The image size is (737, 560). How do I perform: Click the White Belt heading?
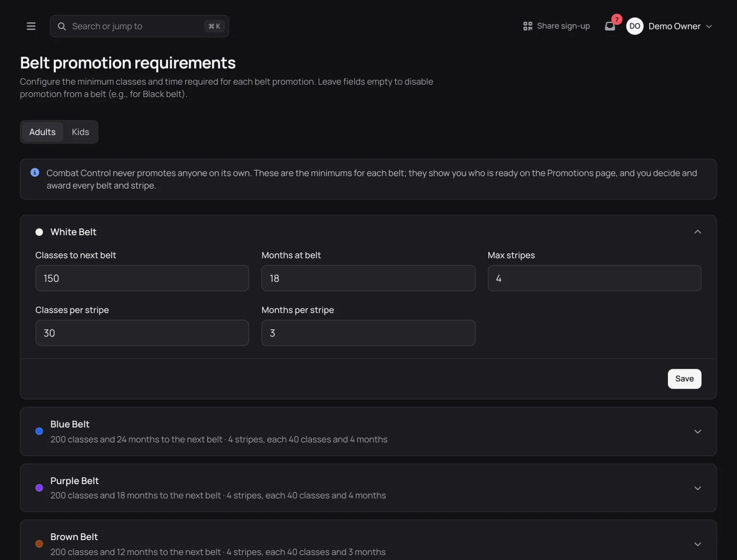pos(73,232)
